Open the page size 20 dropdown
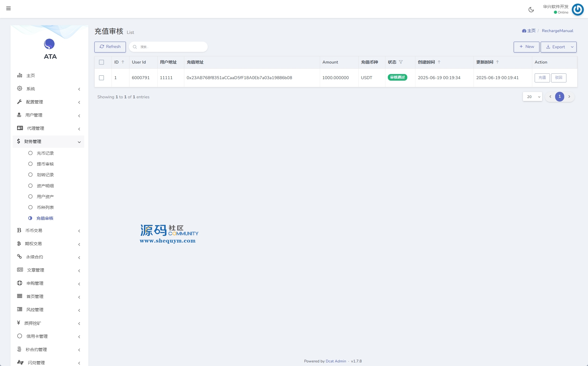Image resolution: width=588 pixels, height=366 pixels. coord(533,97)
